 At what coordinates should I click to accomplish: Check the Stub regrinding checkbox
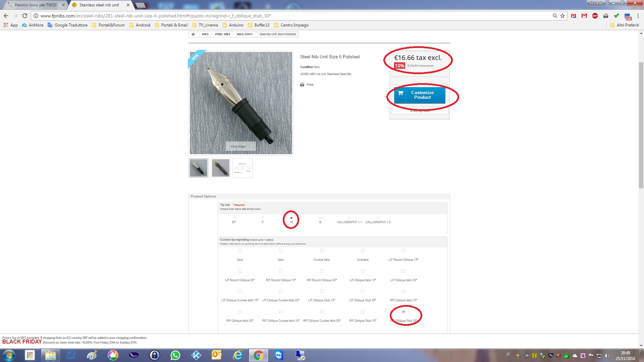coord(240,251)
